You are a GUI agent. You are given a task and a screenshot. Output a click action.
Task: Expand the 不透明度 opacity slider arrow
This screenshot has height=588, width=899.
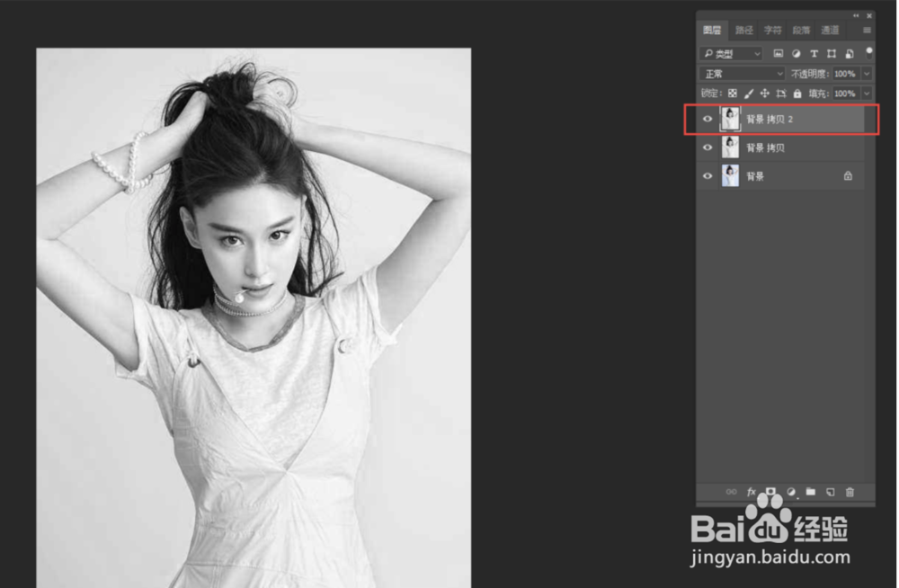pos(867,74)
